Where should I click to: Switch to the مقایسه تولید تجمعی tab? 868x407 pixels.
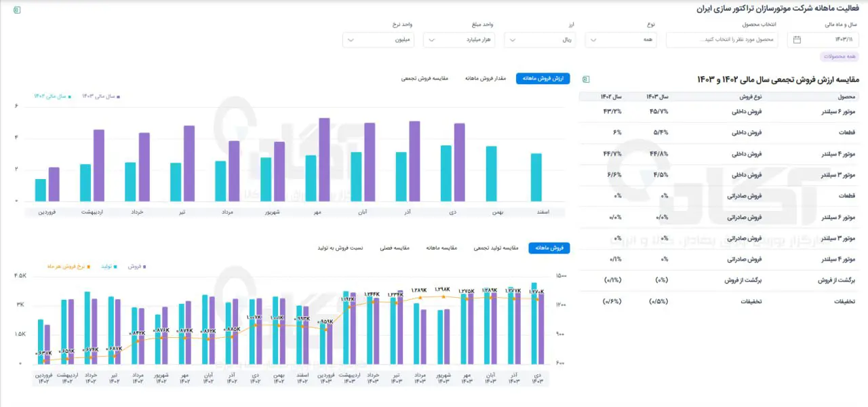click(x=496, y=248)
